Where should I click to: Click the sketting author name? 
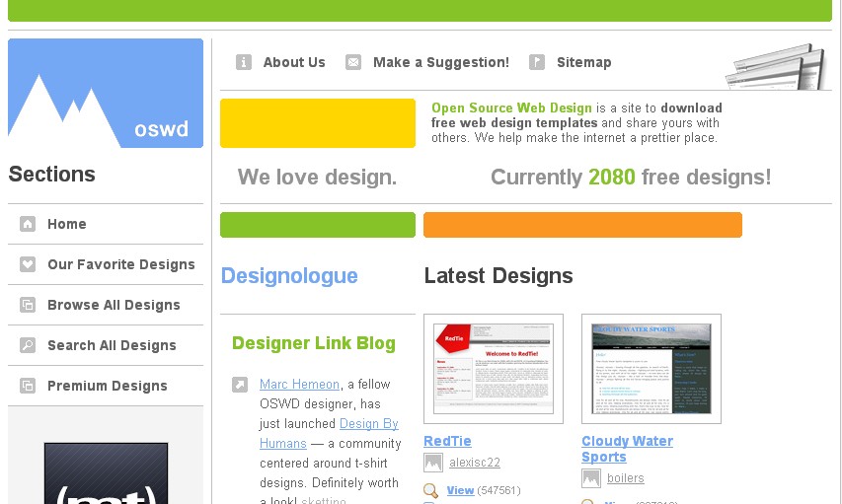coord(324,500)
